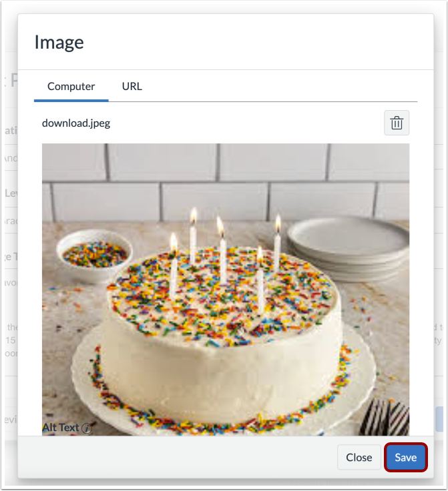Click the striped napkin in preview corner
448x491 pixels.
(x=385, y=417)
